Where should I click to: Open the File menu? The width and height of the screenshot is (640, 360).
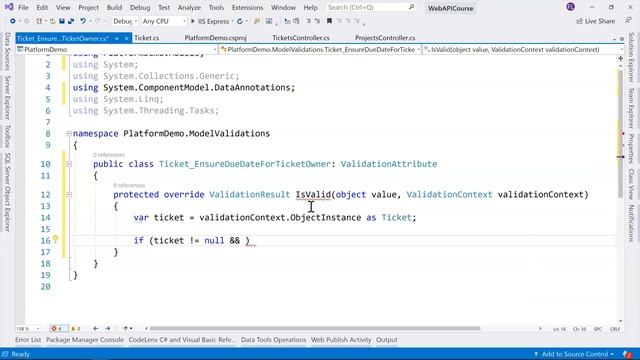pyautogui.click(x=23, y=7)
